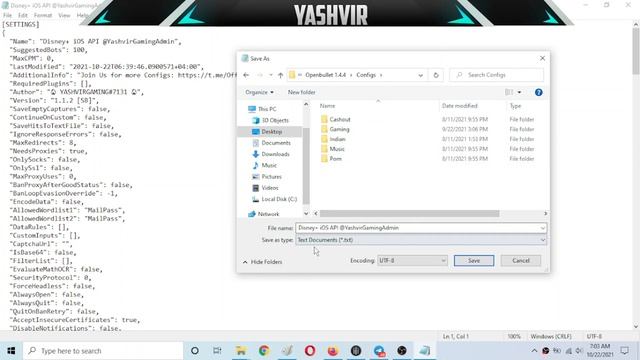
Task: Click Date modified of Gaming folder
Action: [x=464, y=129]
